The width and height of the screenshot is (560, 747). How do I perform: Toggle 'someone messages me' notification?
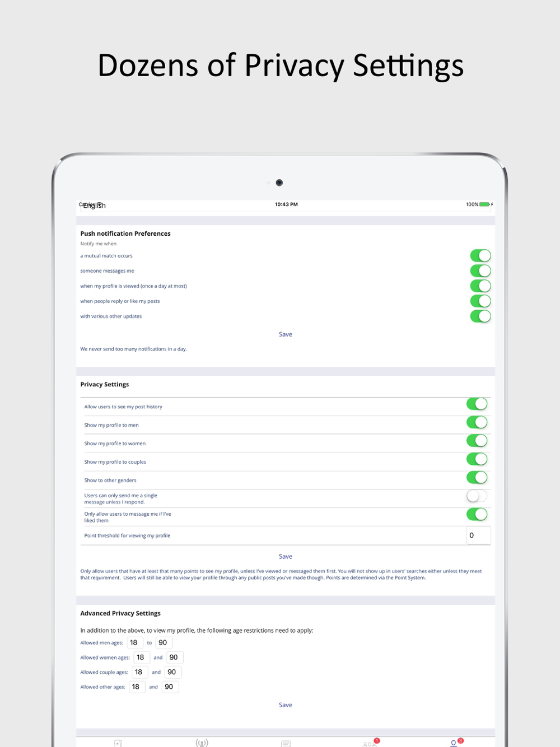pyautogui.click(x=480, y=271)
